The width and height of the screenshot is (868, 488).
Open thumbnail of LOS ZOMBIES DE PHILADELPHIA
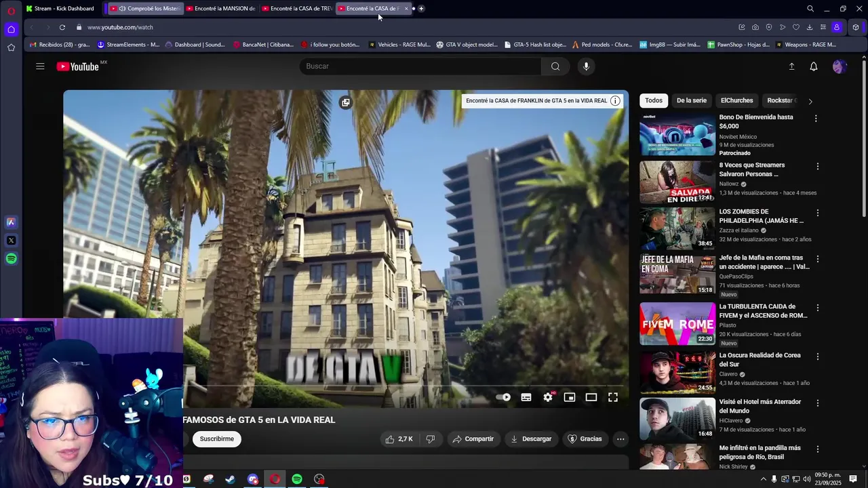677,228
